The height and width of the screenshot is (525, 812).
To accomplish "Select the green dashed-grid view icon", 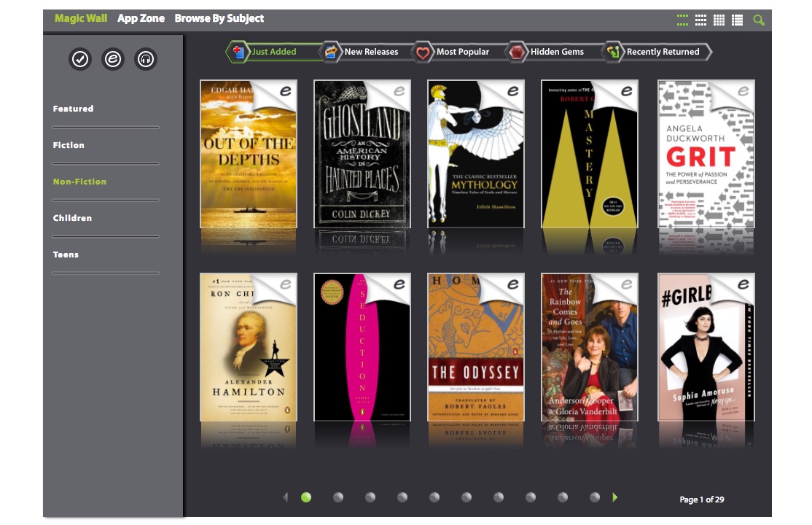I will point(682,20).
